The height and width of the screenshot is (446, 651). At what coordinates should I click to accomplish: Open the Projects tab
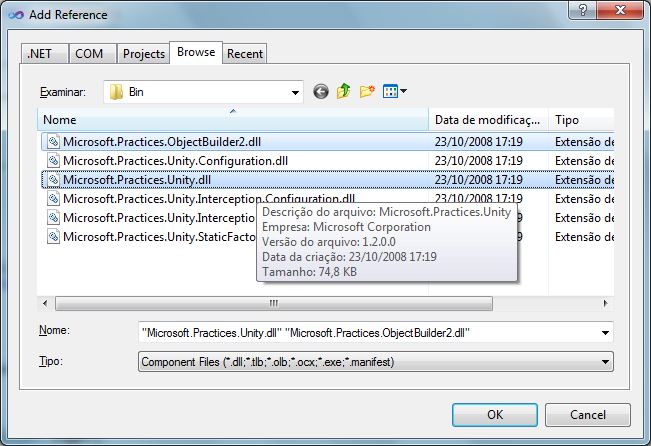tap(144, 54)
